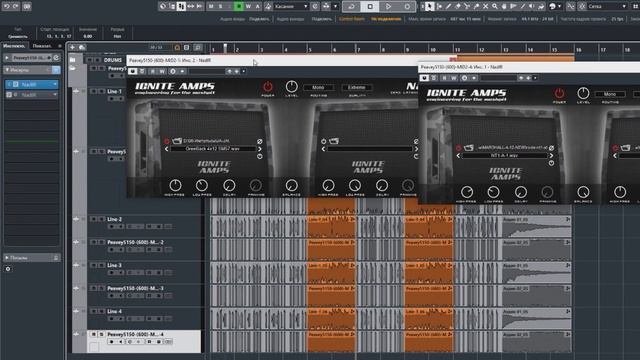640x360 pixels.
Task: Toggle green Read automation button in toolbar
Action: [x=238, y=6]
